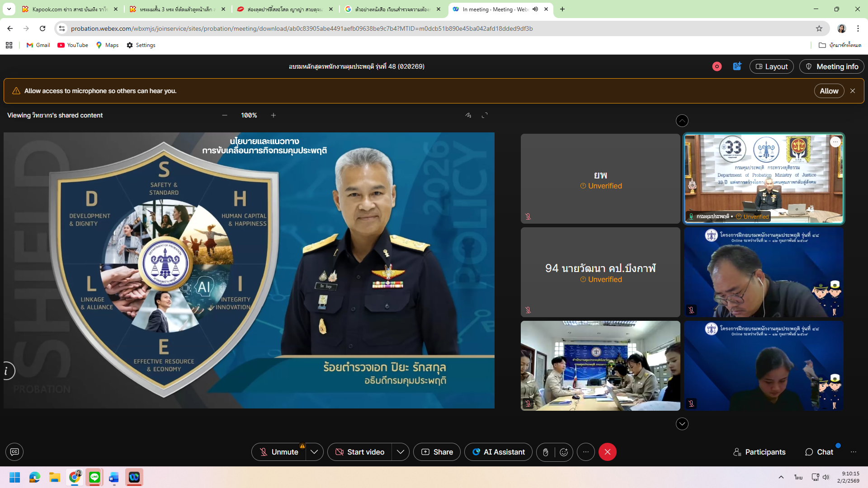Click the raise hand icon
Screen dimensions: 868x488
pyautogui.click(x=546, y=452)
